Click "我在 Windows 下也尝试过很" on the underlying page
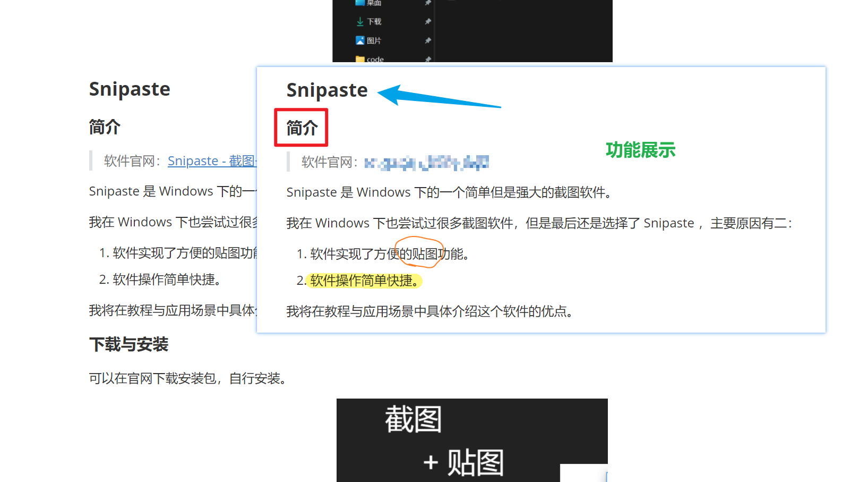 click(x=173, y=222)
